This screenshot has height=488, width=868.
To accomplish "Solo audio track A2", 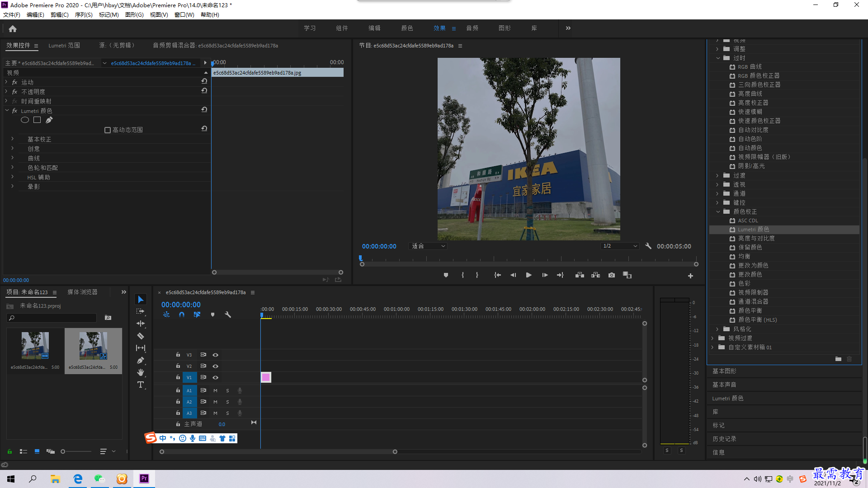I will 227,402.
